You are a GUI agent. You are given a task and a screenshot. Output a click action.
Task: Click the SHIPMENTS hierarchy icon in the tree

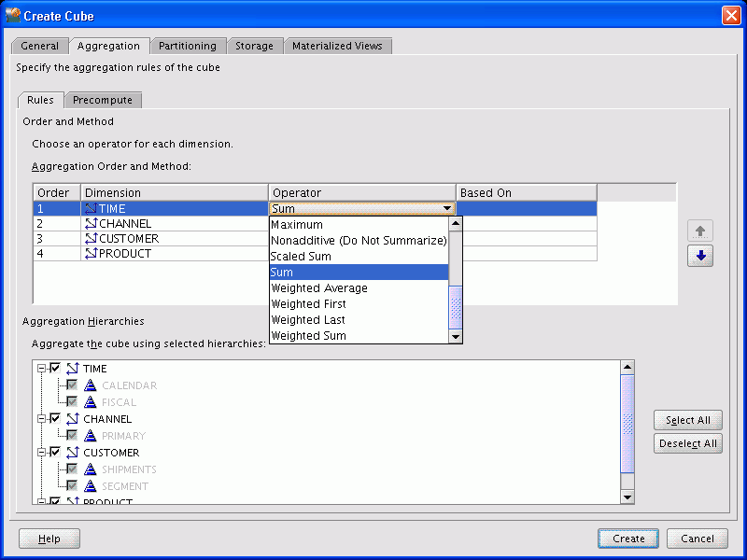pyautogui.click(x=92, y=469)
